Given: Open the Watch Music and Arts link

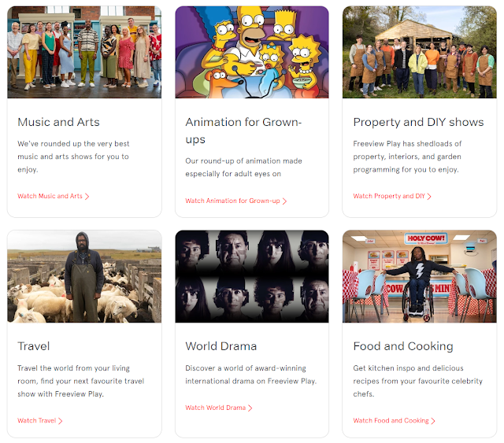Looking at the screenshot, I should [50, 196].
